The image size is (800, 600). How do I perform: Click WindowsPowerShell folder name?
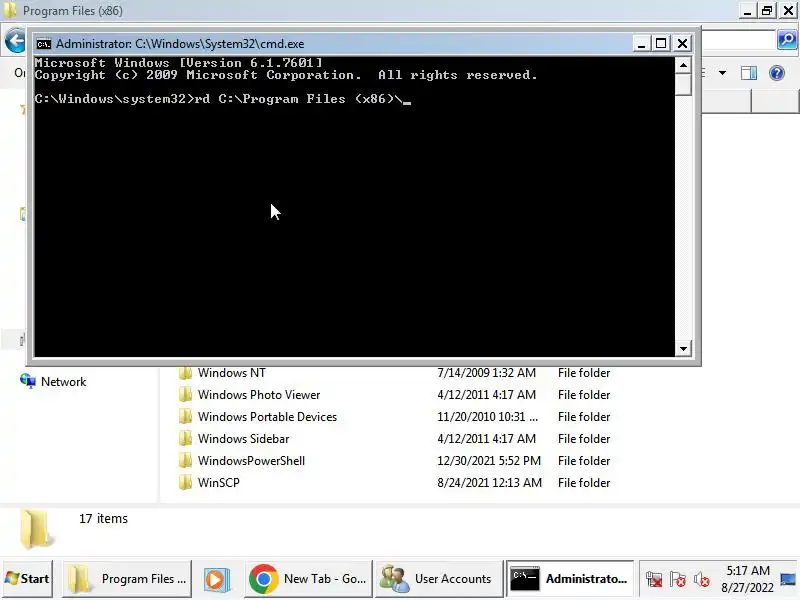[251, 461]
